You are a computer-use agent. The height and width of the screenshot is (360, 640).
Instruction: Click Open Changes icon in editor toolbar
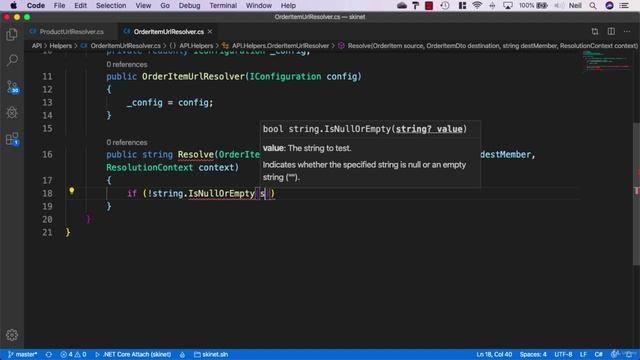pyautogui.click(x=595, y=31)
